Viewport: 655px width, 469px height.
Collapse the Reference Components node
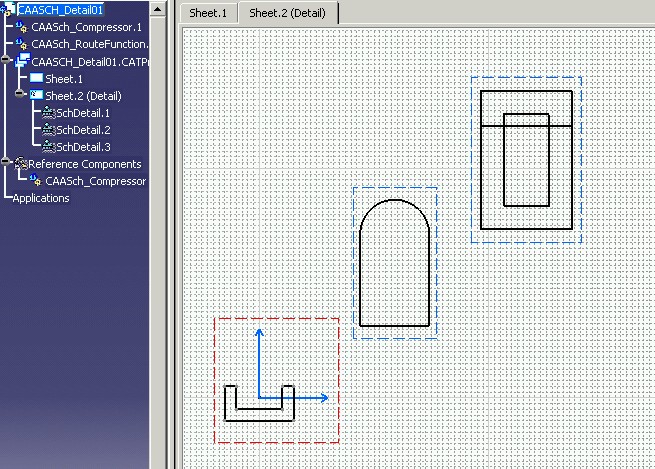pyautogui.click(x=6, y=164)
